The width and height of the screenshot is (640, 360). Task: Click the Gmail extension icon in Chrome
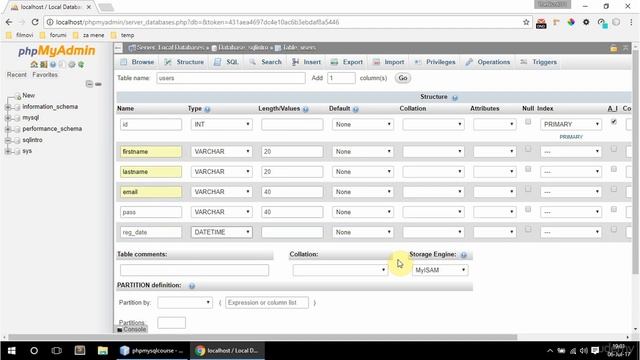(541, 23)
